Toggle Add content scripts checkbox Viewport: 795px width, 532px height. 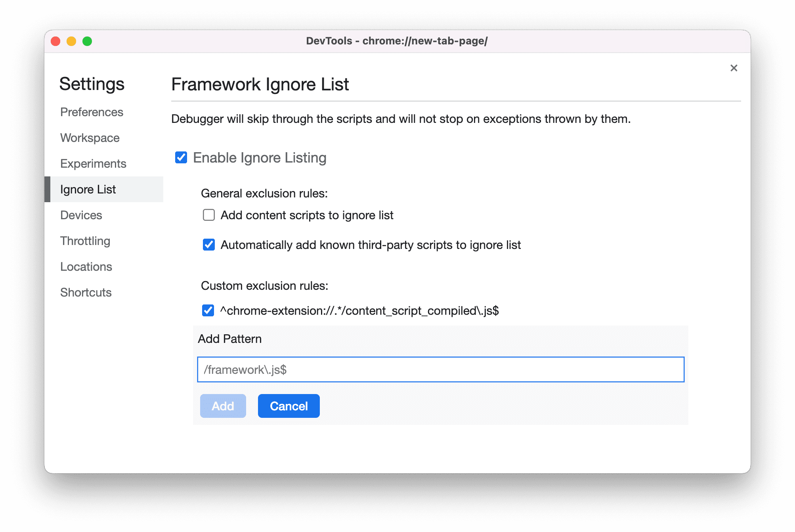(209, 216)
